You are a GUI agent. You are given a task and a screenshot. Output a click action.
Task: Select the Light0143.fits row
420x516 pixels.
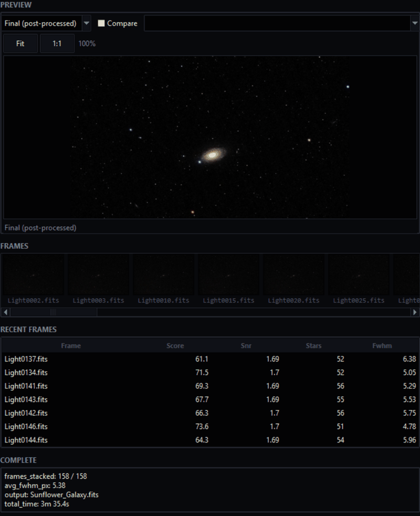coord(210,399)
